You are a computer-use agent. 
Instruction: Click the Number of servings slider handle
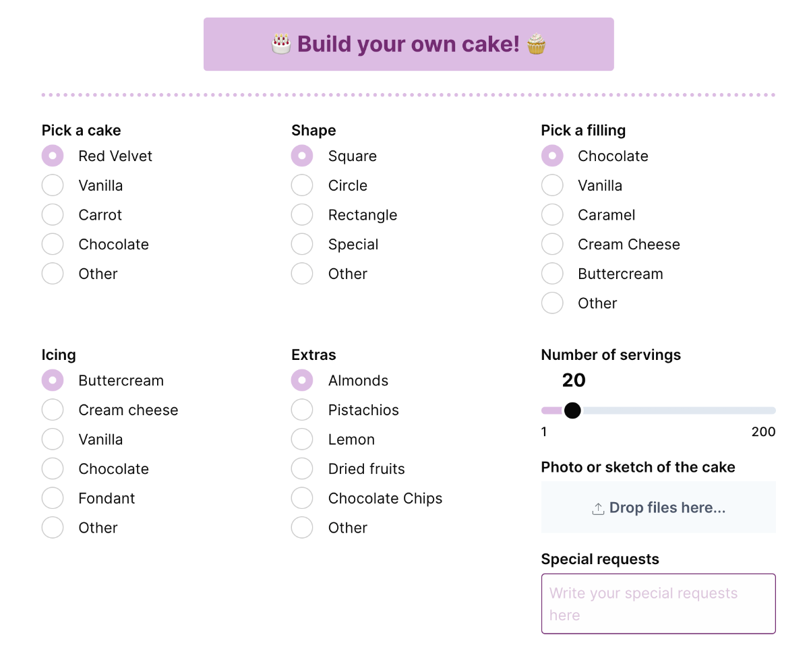tap(572, 410)
